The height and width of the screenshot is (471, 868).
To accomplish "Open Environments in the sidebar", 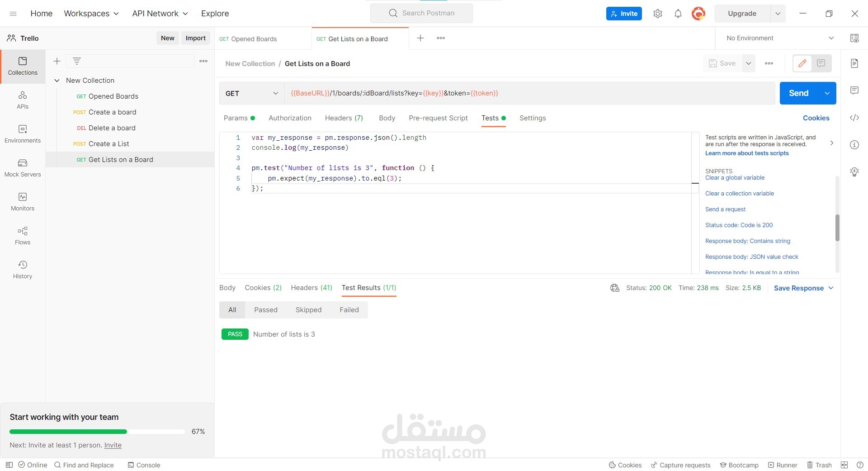I will pyautogui.click(x=23, y=134).
